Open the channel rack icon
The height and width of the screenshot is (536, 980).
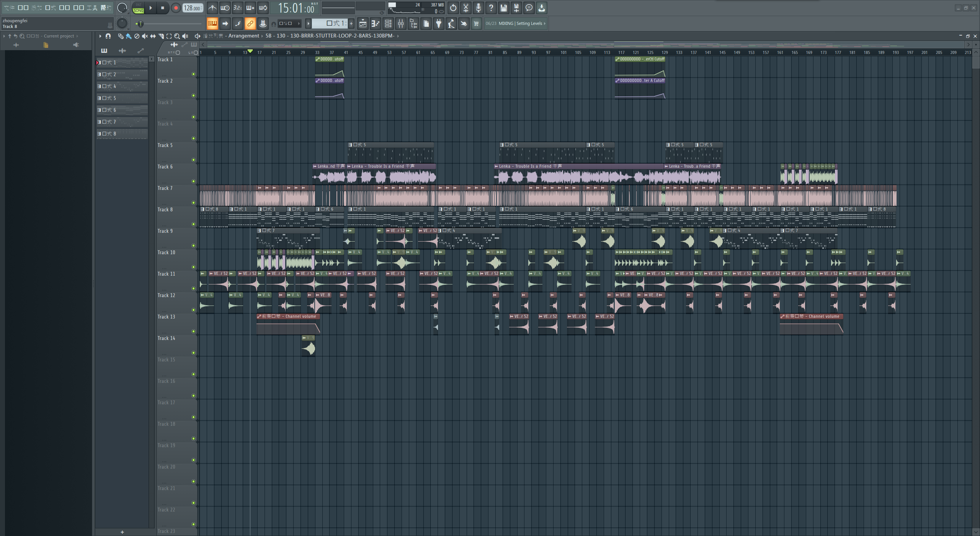coord(388,24)
